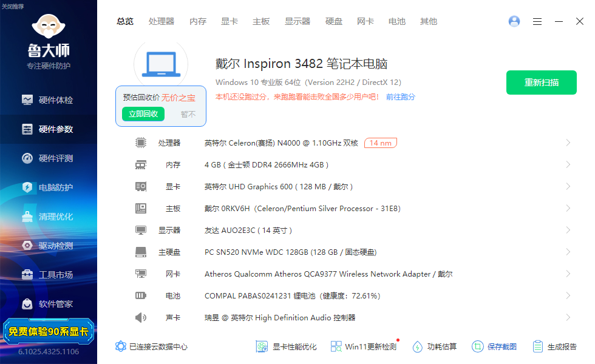This screenshot has width=595, height=364.
Task: Switch to the 显示器 top tab
Action: point(297,22)
